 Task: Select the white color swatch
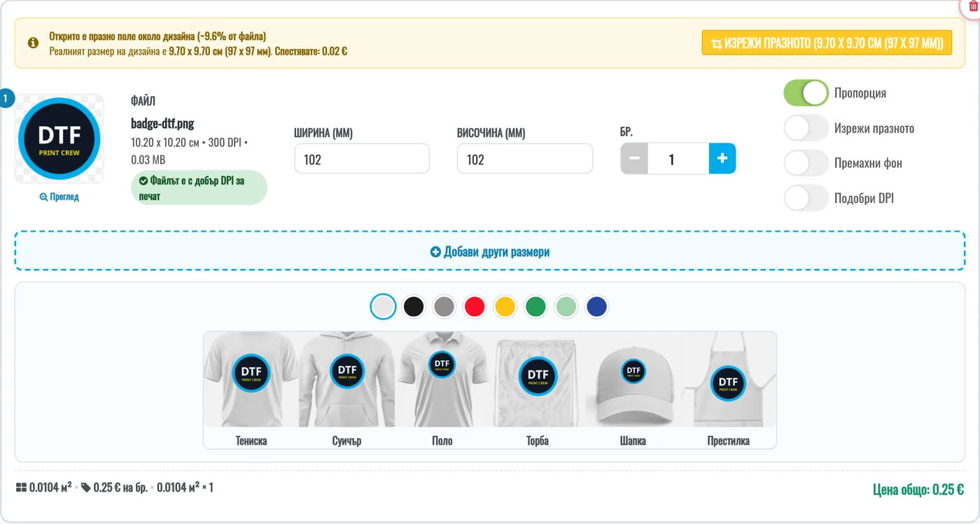[384, 307]
